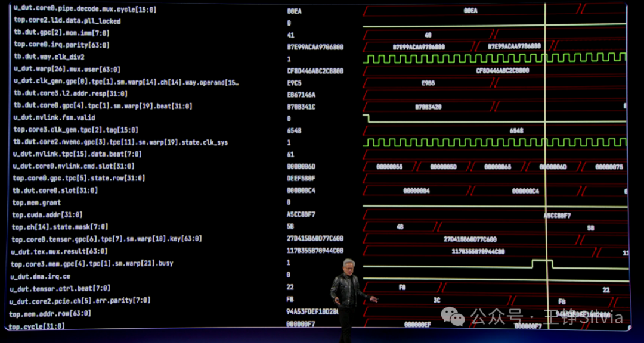This screenshot has width=644, height=343.
Task: Click value 22 in the value column
Action: pyautogui.click(x=290, y=287)
